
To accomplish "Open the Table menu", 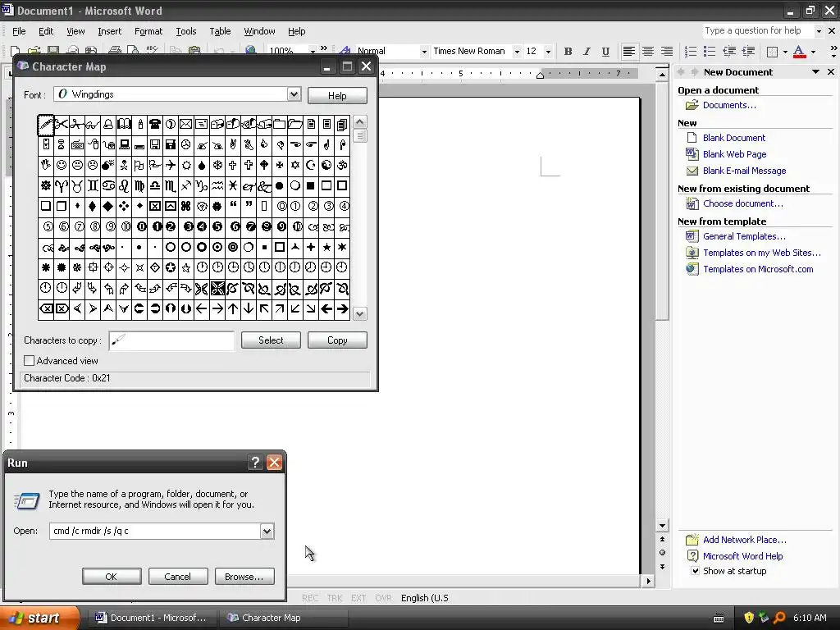I will click(x=220, y=31).
